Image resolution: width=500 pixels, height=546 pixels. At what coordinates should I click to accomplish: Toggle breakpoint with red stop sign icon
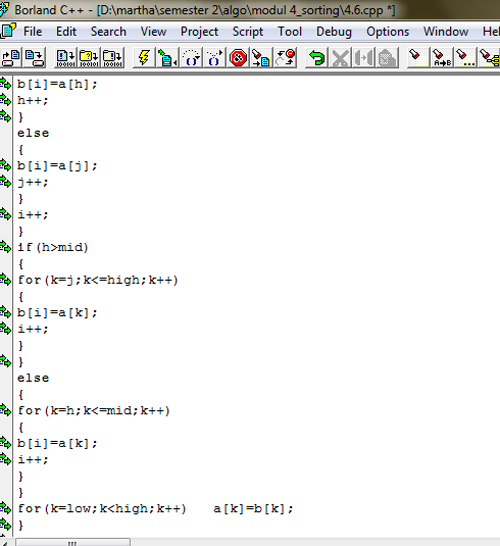point(238,57)
